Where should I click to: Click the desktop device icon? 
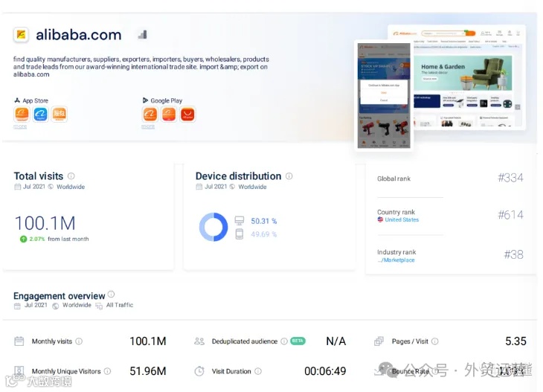[x=240, y=221]
